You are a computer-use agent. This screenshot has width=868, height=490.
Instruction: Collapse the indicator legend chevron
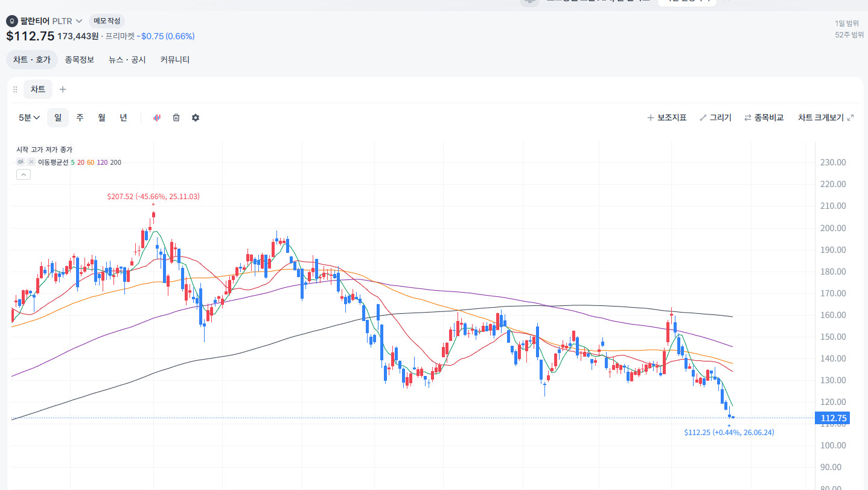point(23,174)
